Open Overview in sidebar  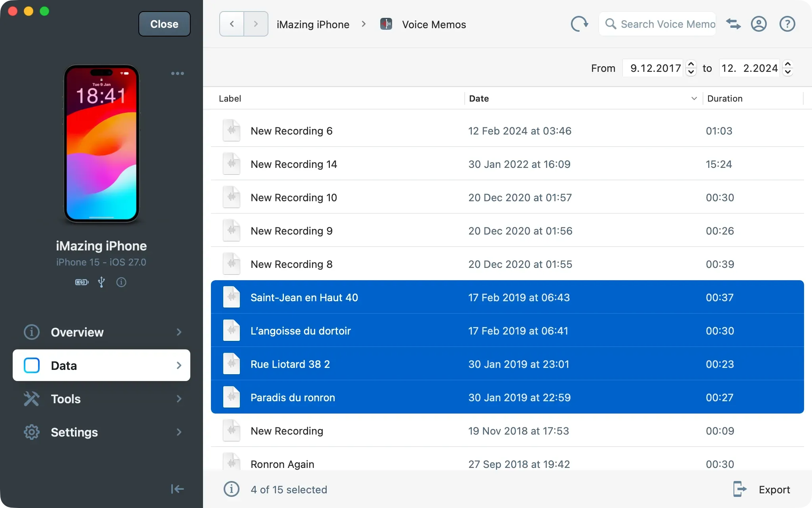101,332
